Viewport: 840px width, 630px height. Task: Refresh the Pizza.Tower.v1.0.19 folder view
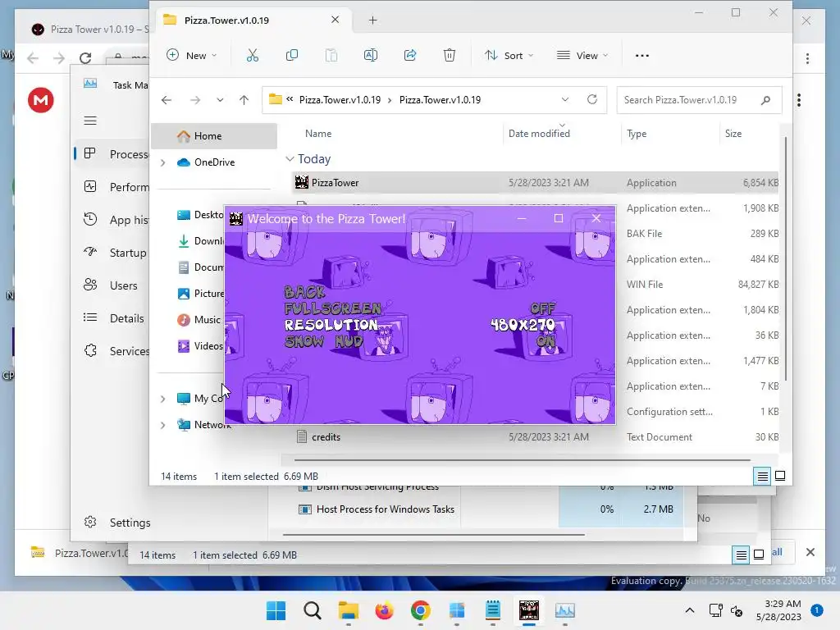pyautogui.click(x=592, y=99)
